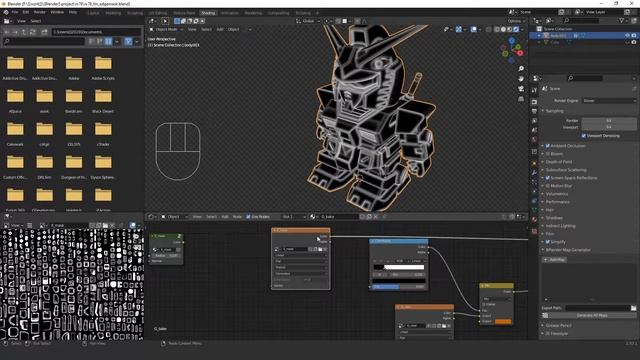The height and width of the screenshot is (360, 640).
Task: Open the Tool properties tab
Action: click(534, 90)
